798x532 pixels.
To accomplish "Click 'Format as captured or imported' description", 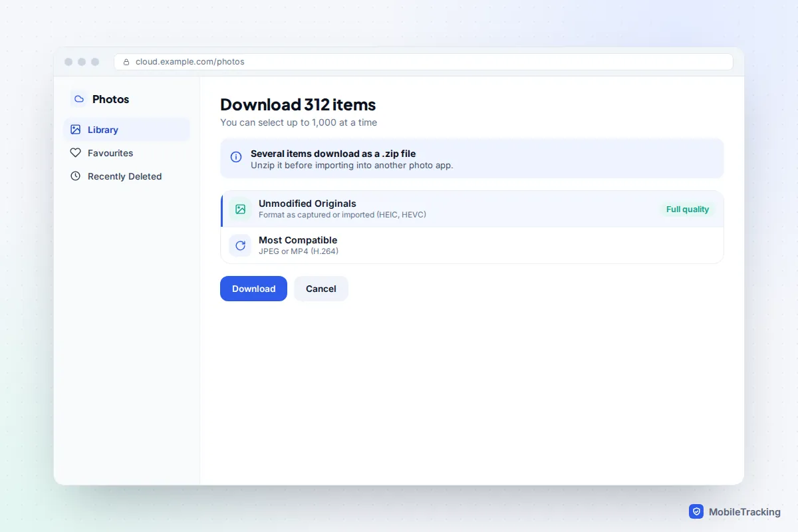I will 342,215.
